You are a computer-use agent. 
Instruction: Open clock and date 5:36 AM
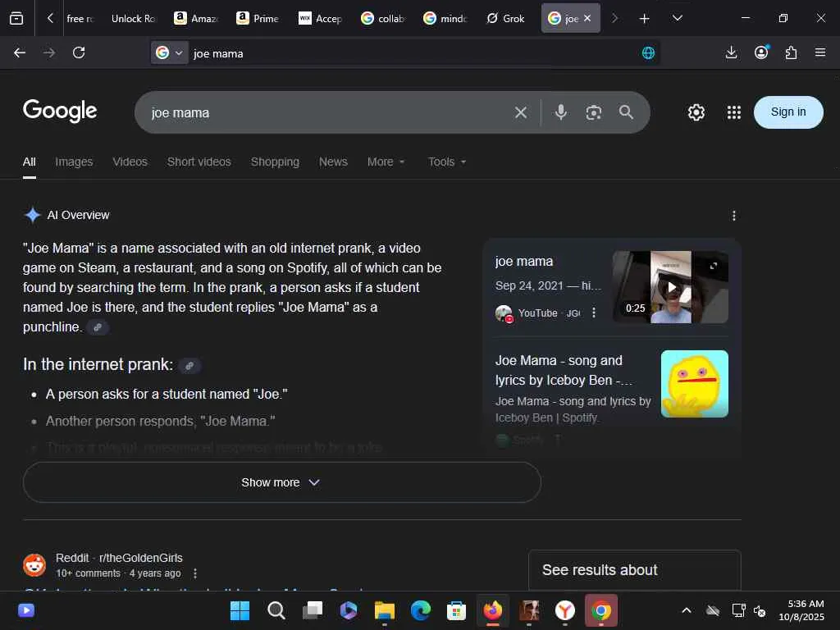802,610
